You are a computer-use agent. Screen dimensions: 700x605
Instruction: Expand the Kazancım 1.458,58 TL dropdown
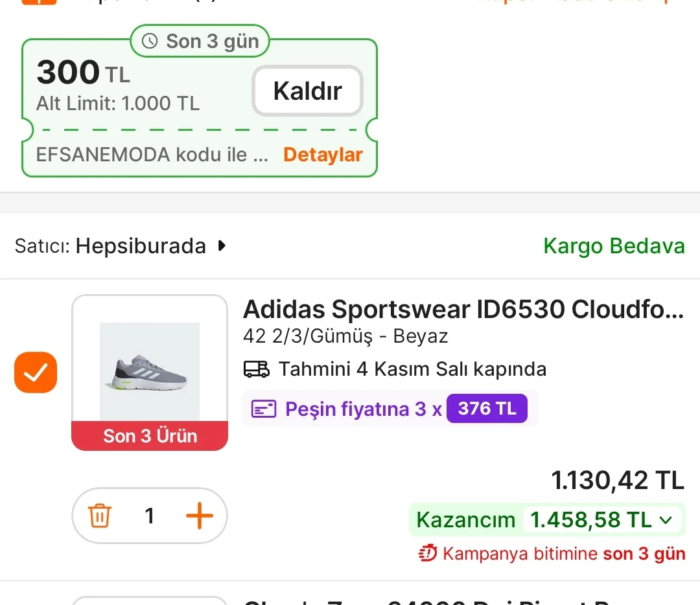tap(666, 519)
